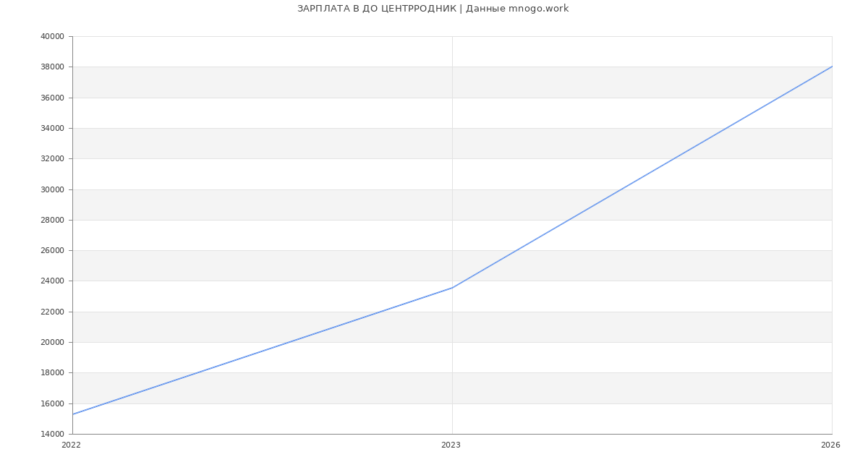
Task: Select the 2023 x-axis label
Action: coord(451,445)
